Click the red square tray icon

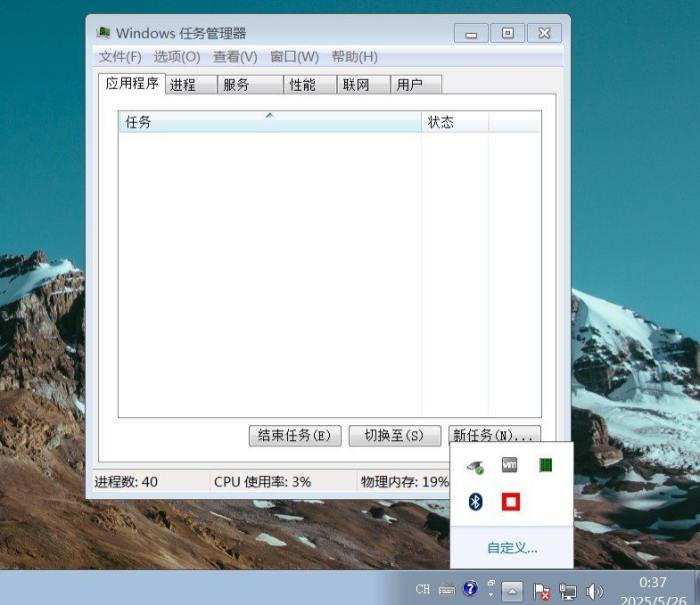click(511, 501)
